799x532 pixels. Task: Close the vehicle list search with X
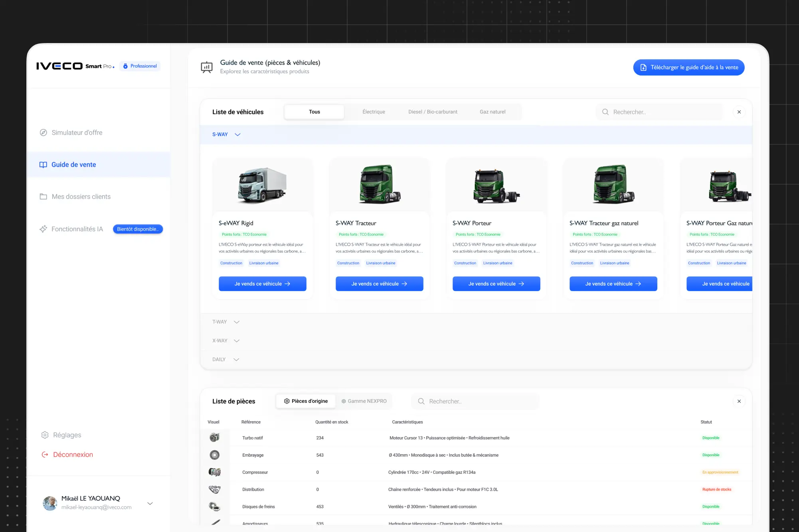pyautogui.click(x=739, y=112)
